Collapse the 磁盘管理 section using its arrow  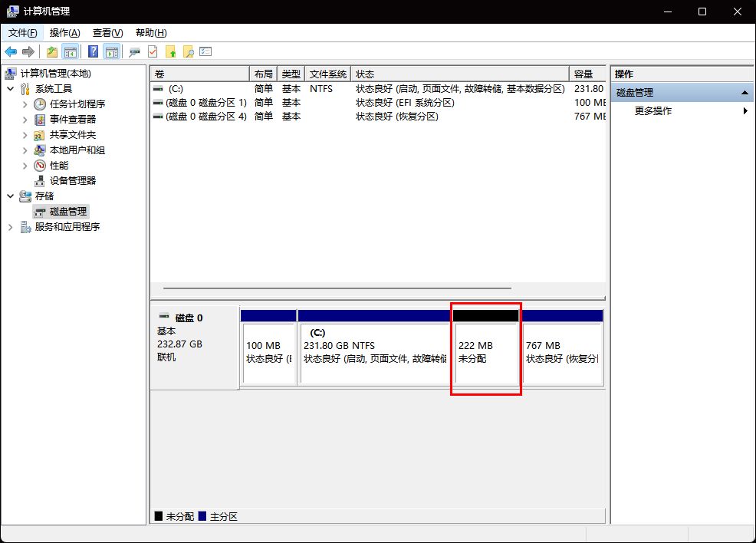[x=744, y=91]
